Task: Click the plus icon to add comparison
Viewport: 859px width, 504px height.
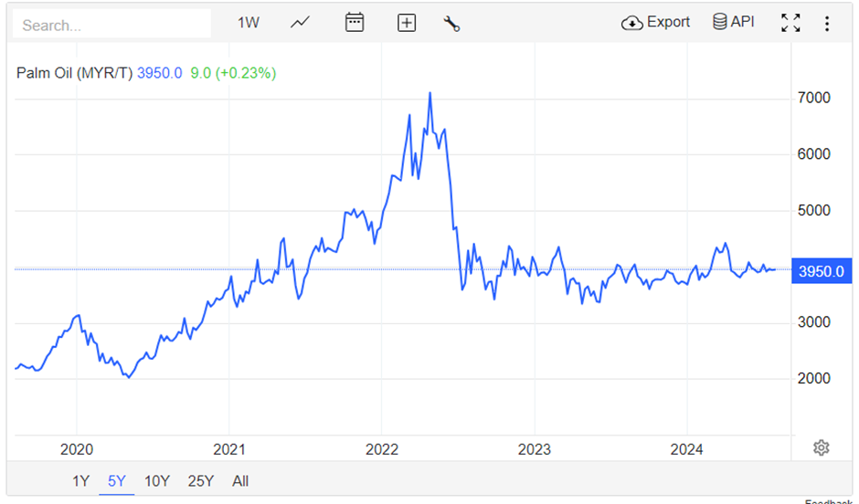Action: (x=407, y=23)
